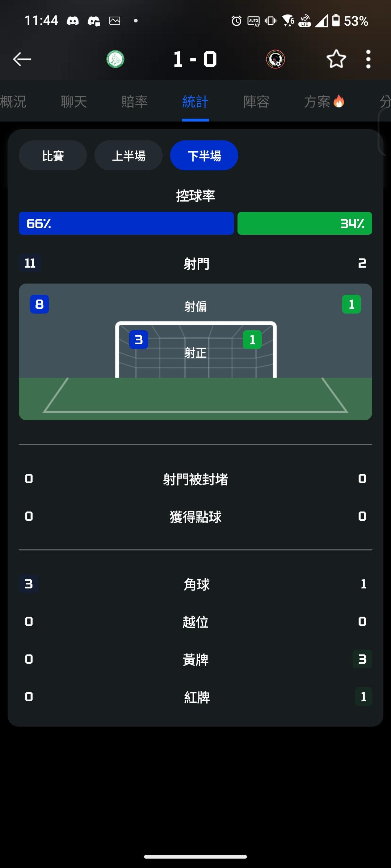This screenshot has width=391, height=868.
Task: Tap the back arrow icon
Action: click(22, 59)
